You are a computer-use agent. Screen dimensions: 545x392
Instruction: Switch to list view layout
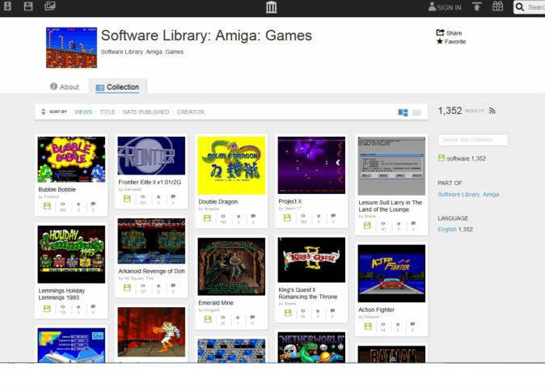[x=416, y=112]
